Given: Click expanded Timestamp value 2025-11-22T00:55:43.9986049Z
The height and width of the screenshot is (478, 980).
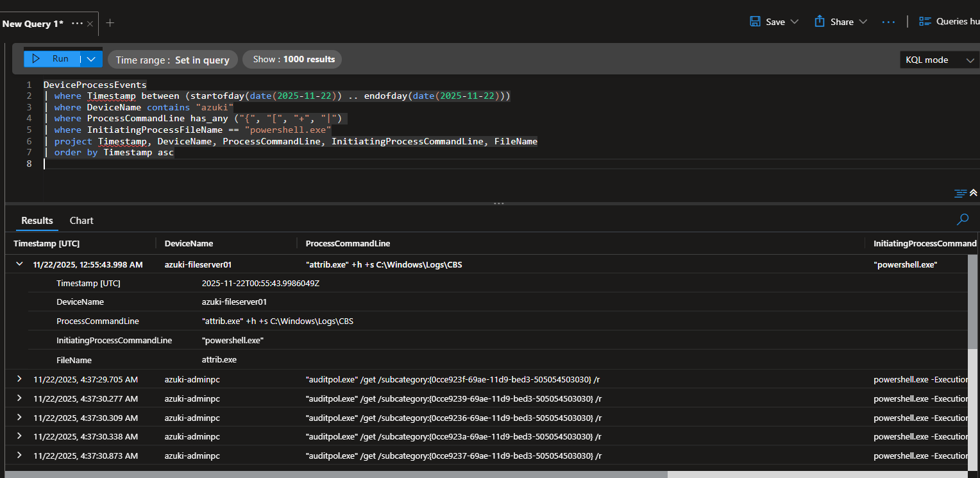Looking at the screenshot, I should (x=260, y=283).
